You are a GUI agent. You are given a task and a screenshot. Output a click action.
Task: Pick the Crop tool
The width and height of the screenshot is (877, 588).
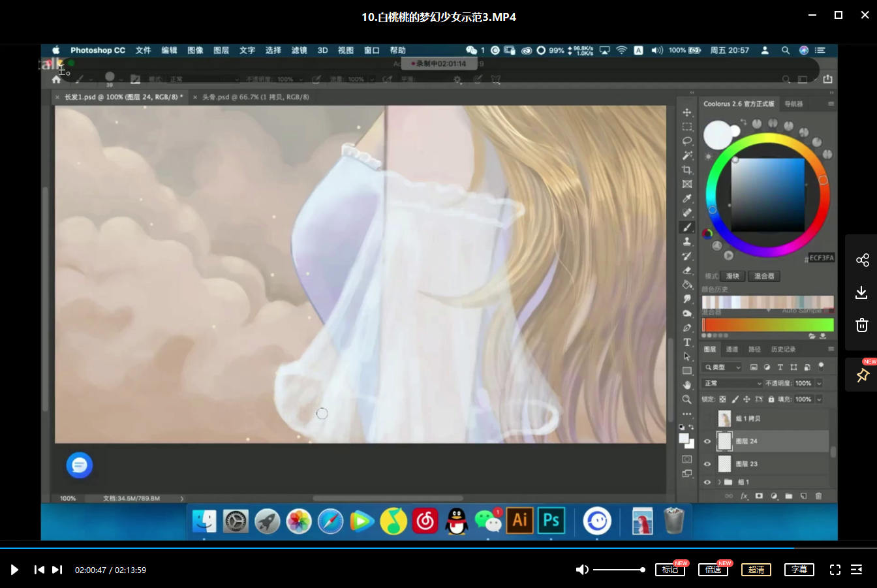point(687,170)
